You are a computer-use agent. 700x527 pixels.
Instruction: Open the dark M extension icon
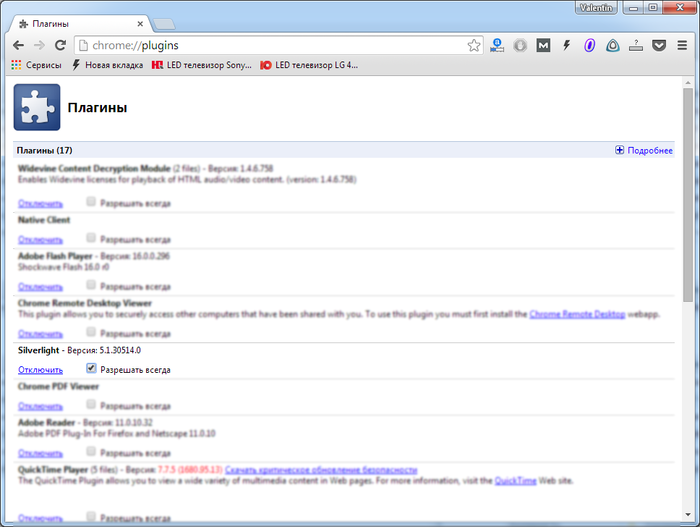543,45
